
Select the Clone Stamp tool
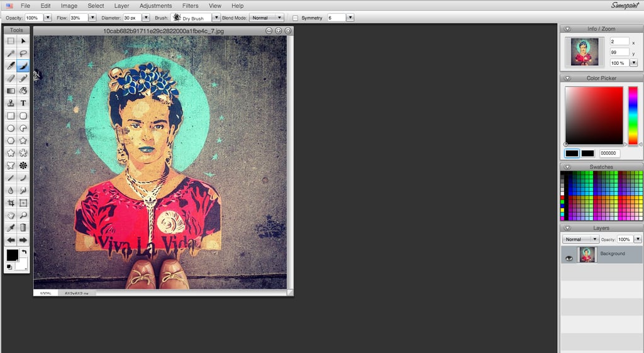point(11,103)
